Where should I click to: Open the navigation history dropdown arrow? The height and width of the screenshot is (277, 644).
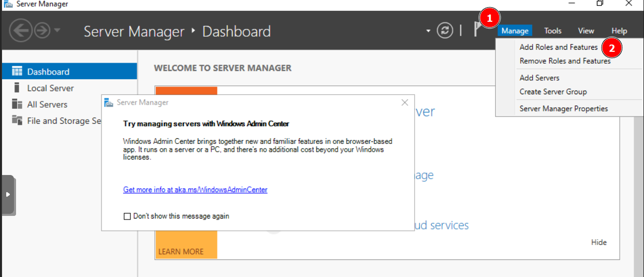[56, 31]
